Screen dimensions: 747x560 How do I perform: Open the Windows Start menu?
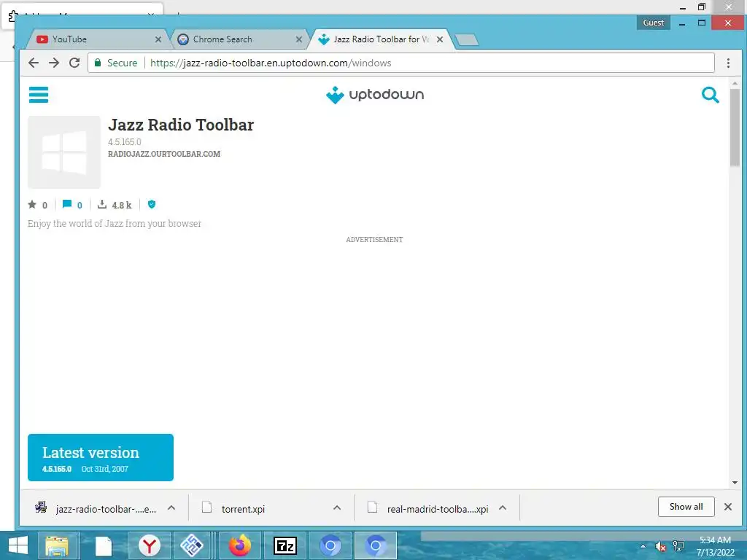click(x=18, y=545)
